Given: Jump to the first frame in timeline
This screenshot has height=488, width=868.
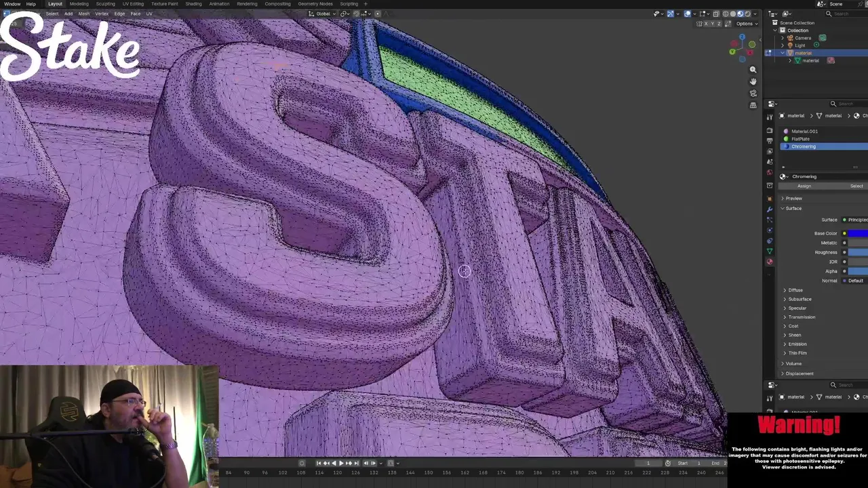Looking at the screenshot, I should tap(319, 463).
